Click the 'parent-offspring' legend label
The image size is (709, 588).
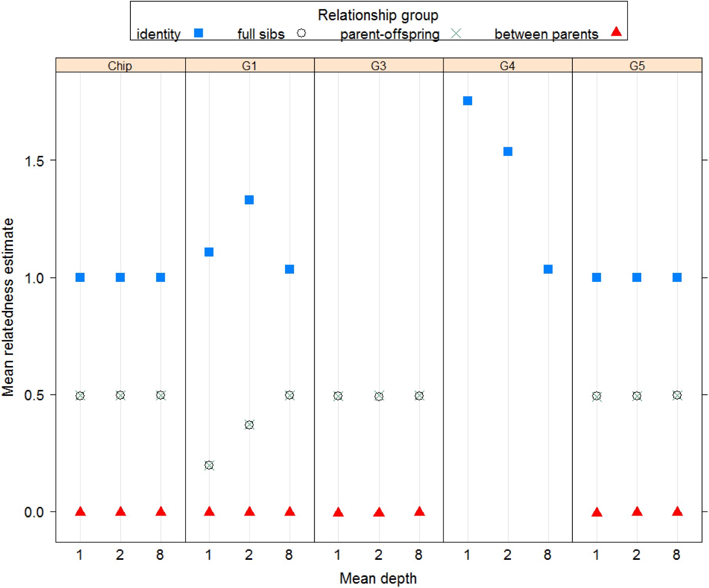(x=390, y=34)
